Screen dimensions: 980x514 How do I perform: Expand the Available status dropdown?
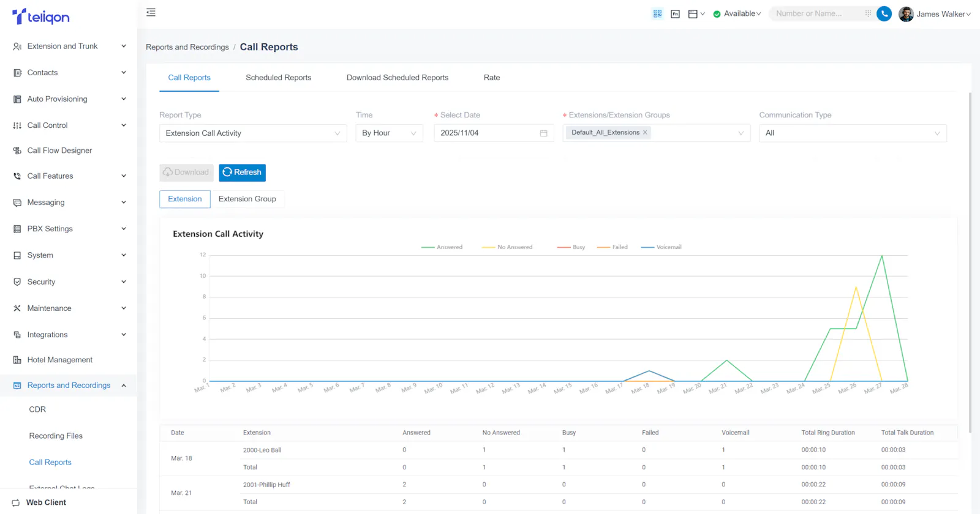(737, 13)
